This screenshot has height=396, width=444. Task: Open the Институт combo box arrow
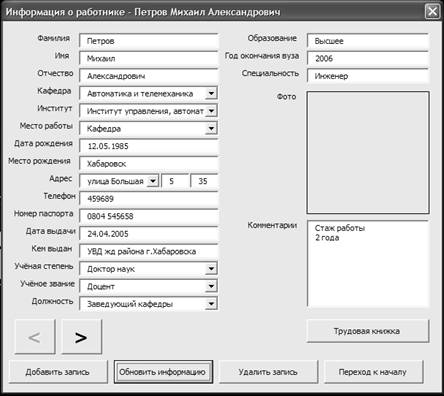coord(211,111)
